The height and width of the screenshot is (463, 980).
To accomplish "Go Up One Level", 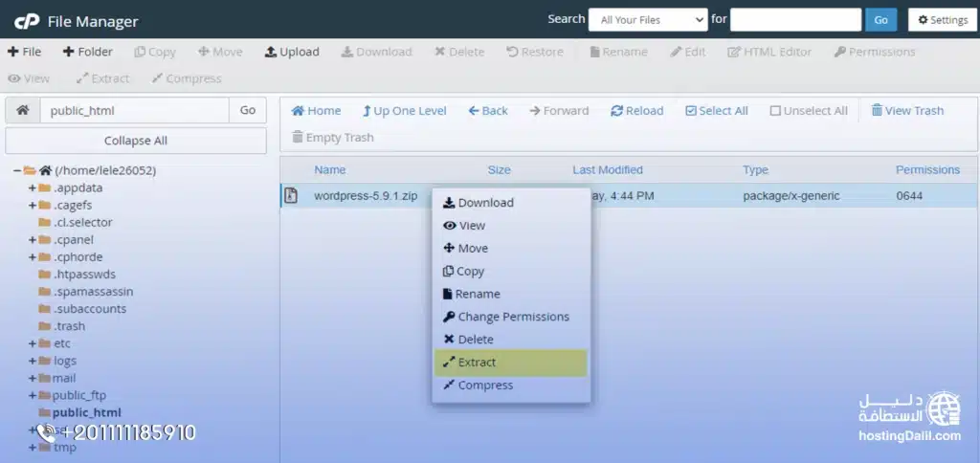I will (x=405, y=111).
